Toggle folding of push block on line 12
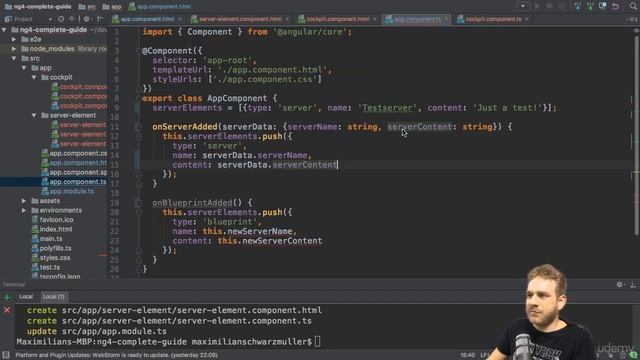Viewport: 640px width, 360px height. click(138, 136)
